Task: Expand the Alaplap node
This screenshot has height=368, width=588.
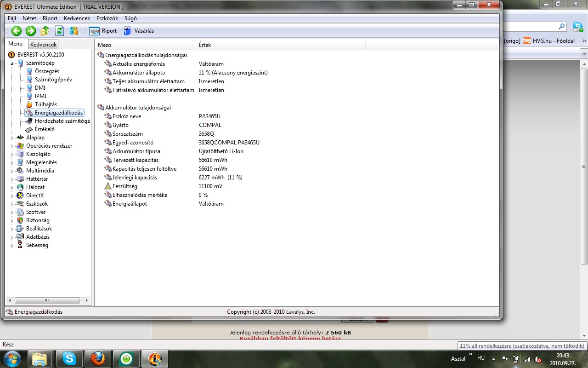Action: (x=13, y=138)
